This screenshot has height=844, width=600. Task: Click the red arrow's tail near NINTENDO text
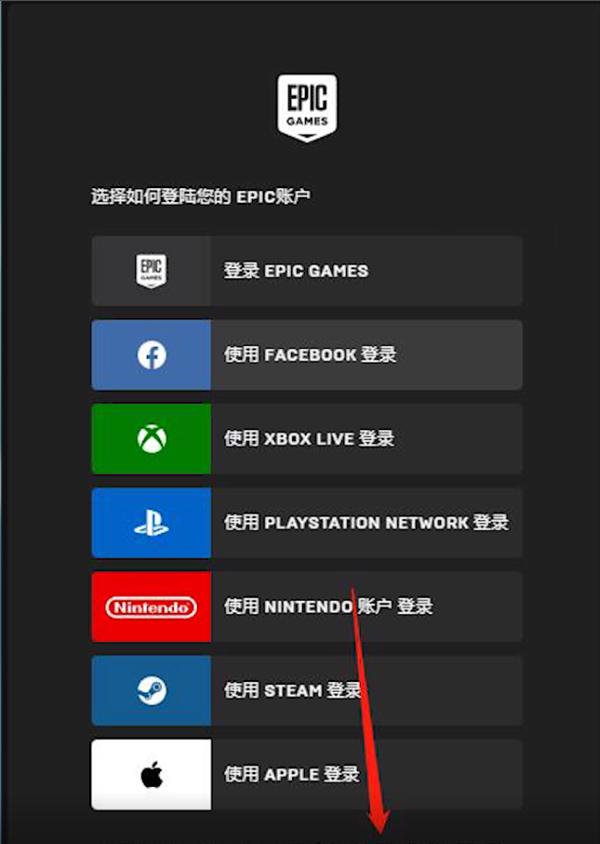(354, 592)
